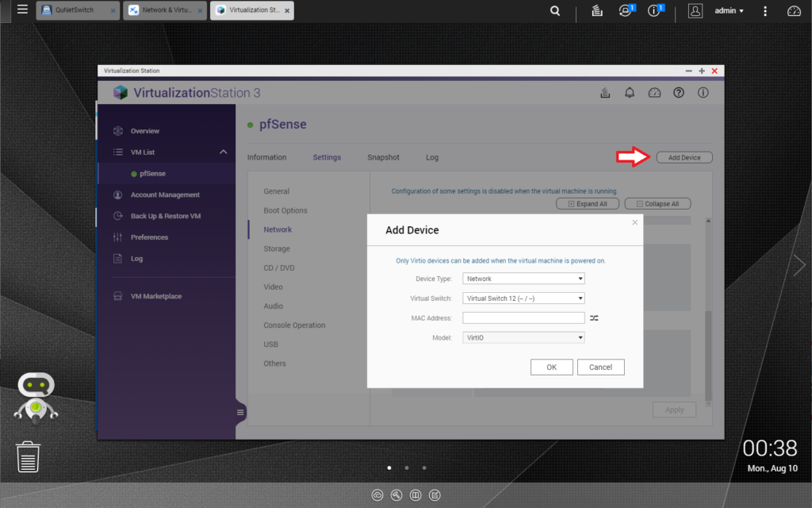Screen dimensions: 812x508
Task: Open Boot Options settings section
Action: click(x=285, y=210)
